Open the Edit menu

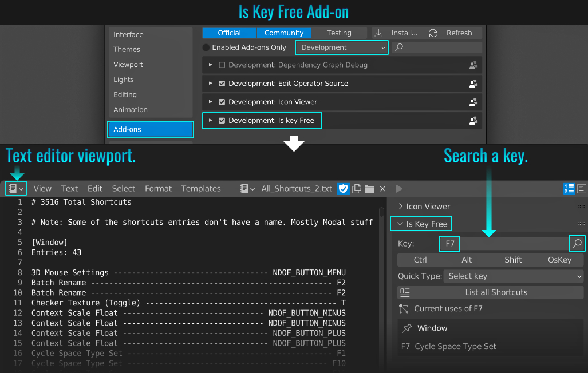point(95,189)
